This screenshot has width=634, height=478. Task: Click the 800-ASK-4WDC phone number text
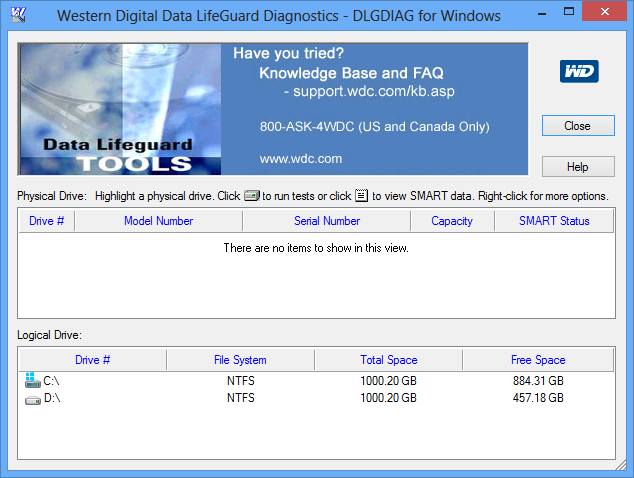306,127
